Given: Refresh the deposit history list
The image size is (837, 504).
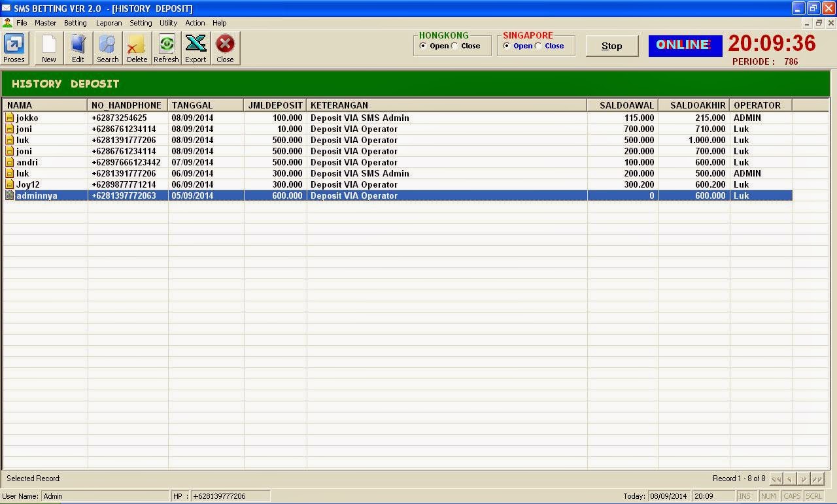Looking at the screenshot, I should [x=166, y=47].
